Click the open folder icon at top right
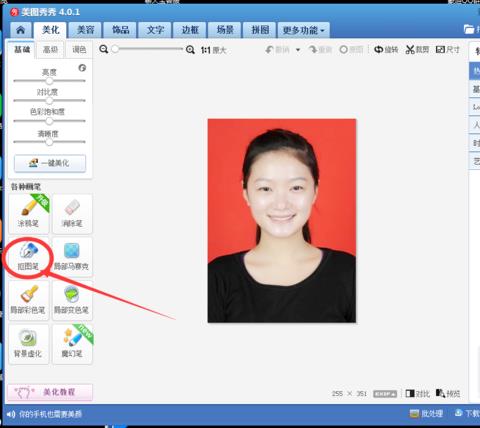Viewport: 480px width, 428px height. click(469, 29)
